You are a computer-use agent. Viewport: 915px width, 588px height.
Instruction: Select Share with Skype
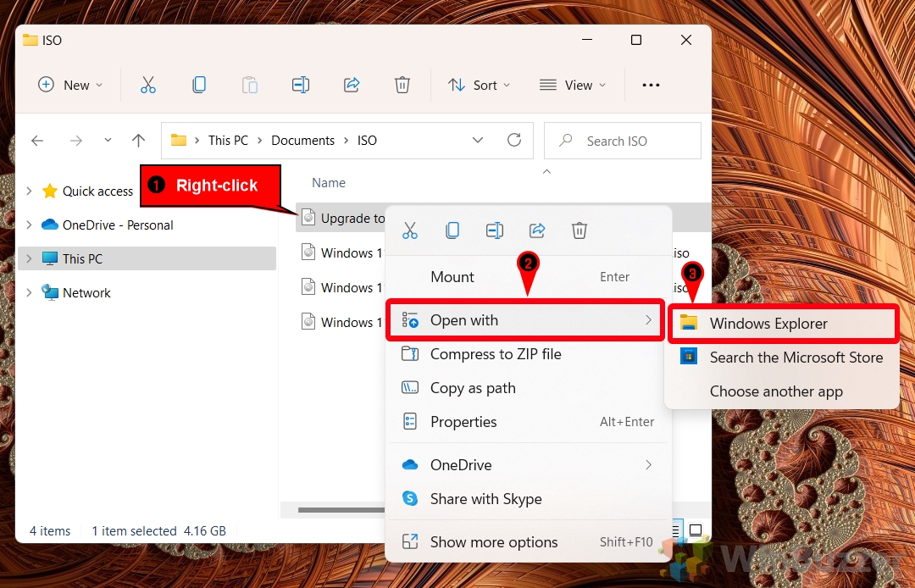pos(528,499)
